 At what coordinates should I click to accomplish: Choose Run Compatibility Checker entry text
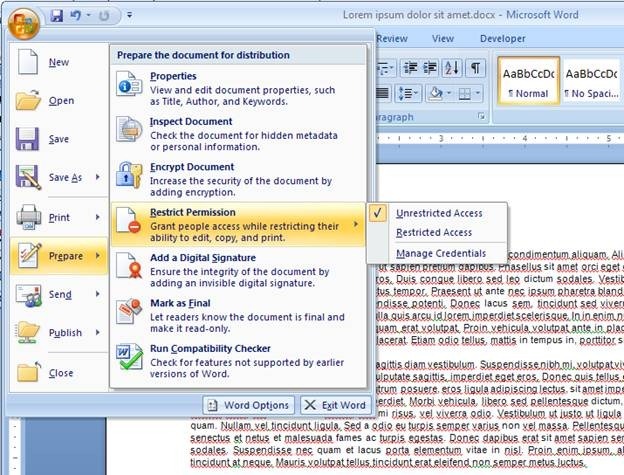coord(210,348)
